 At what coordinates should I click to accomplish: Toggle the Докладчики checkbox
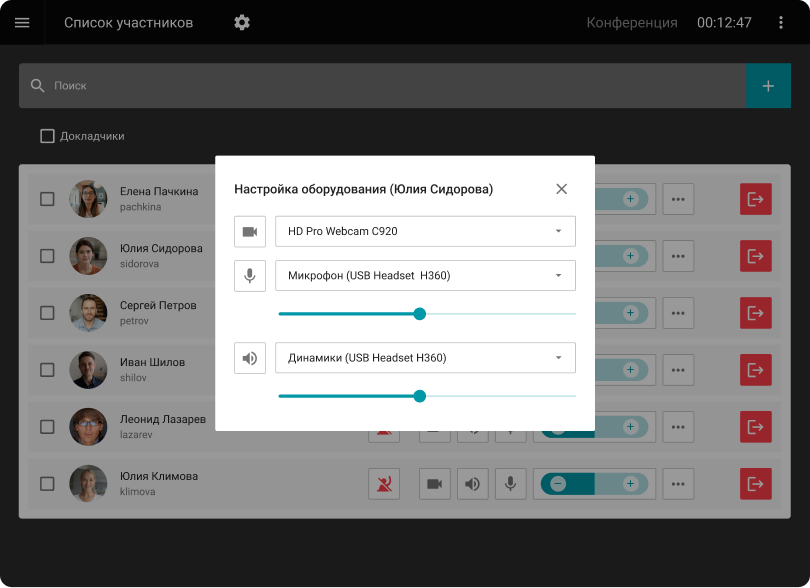pyautogui.click(x=47, y=136)
